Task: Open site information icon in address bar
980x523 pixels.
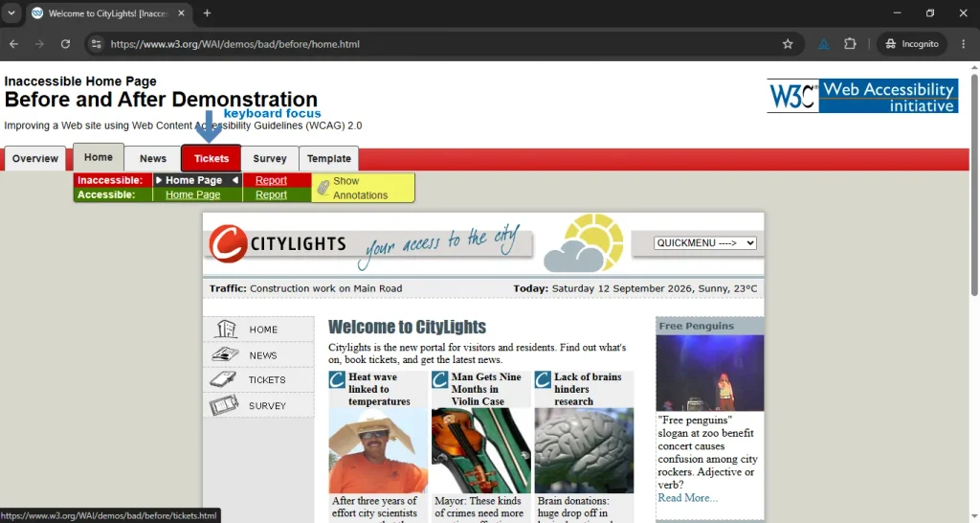Action: click(x=97, y=44)
